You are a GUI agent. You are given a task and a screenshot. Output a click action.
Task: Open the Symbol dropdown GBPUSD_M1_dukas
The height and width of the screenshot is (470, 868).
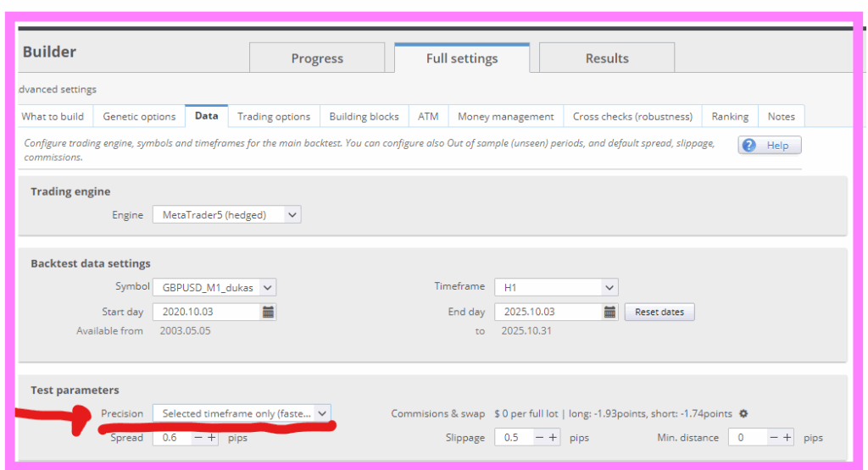click(214, 287)
